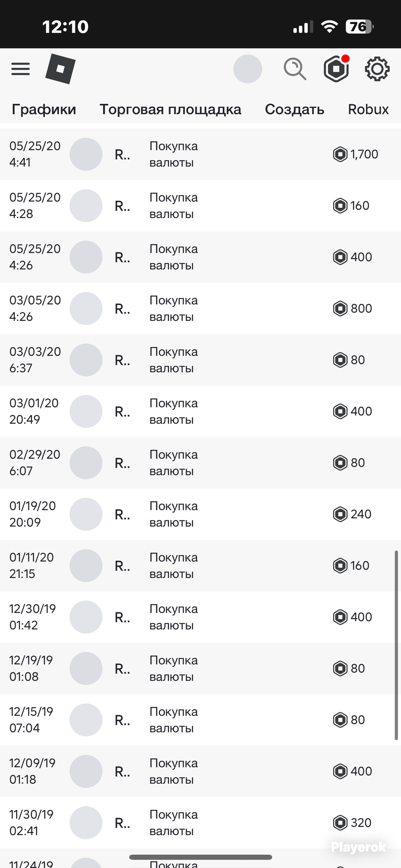
Task: Open the Robux balance icon with notification dot
Action: [x=336, y=69]
